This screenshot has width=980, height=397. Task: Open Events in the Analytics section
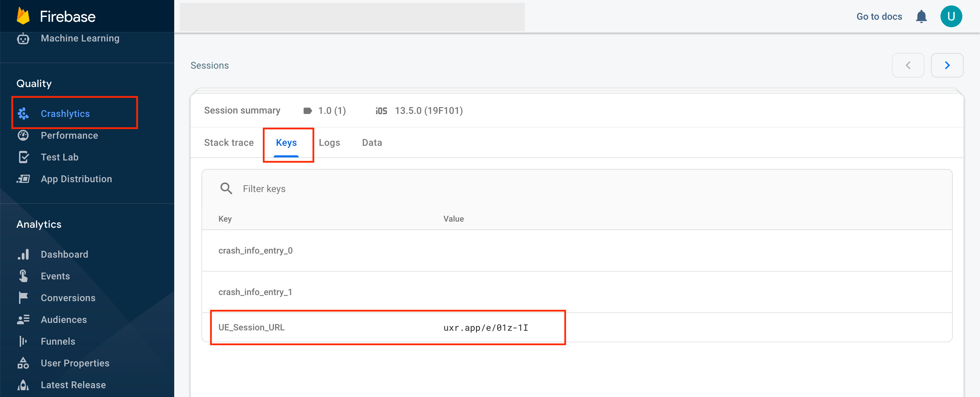click(x=55, y=276)
